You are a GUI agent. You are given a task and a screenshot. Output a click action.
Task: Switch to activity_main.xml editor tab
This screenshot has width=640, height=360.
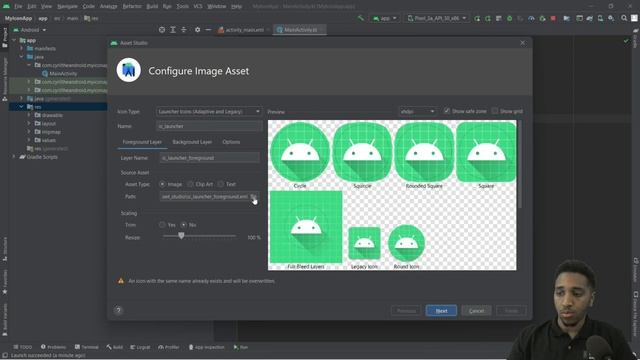[244, 30]
